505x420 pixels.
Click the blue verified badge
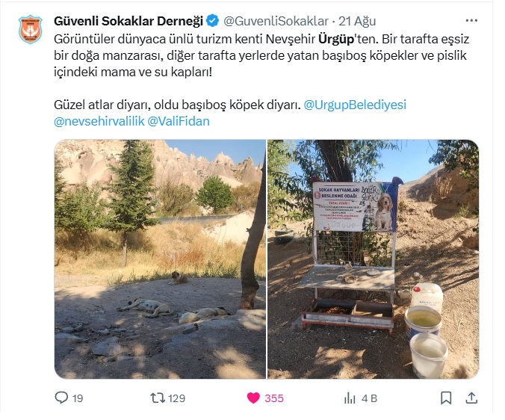212,21
